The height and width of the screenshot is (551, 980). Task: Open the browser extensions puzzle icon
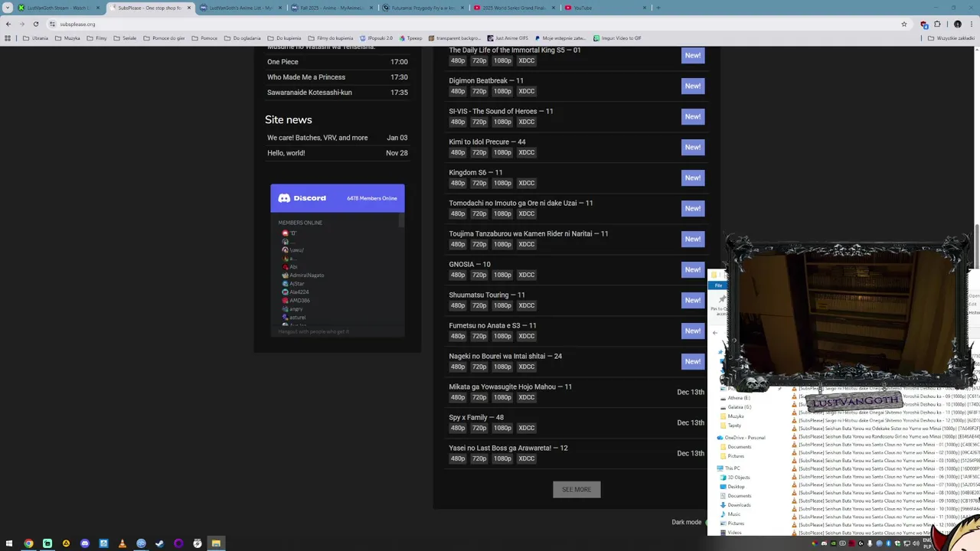point(937,24)
